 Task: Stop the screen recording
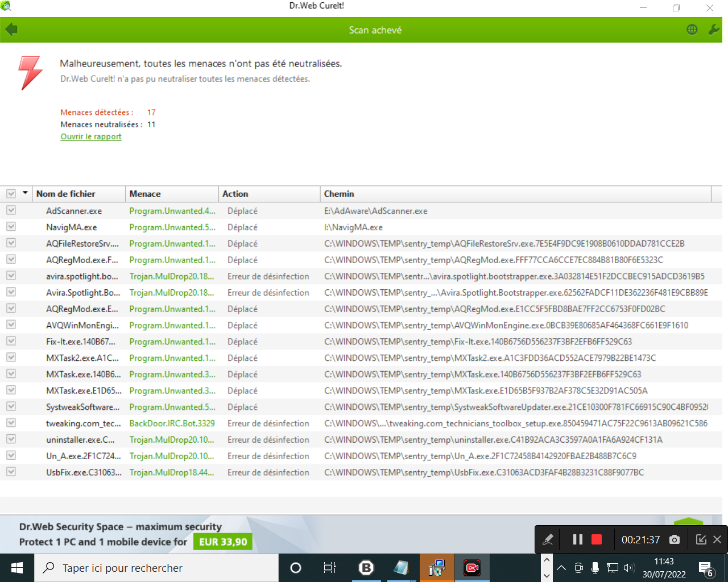[x=597, y=539]
